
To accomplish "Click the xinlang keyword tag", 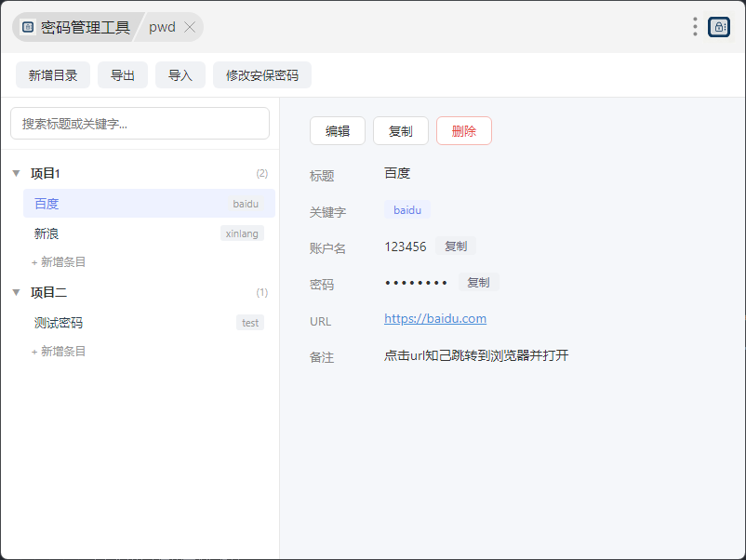I will [242, 233].
